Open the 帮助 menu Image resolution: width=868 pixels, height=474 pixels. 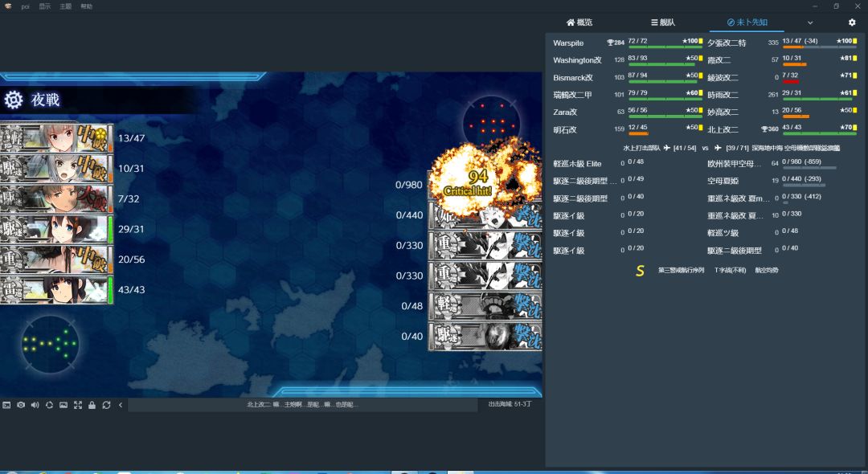click(86, 6)
